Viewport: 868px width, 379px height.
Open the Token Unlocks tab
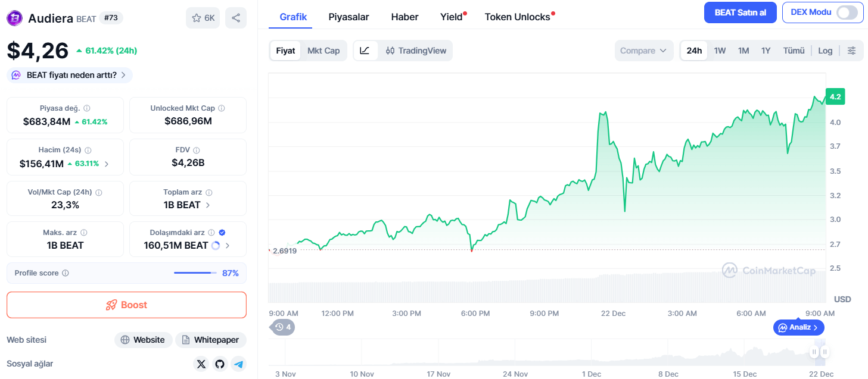[x=518, y=17]
